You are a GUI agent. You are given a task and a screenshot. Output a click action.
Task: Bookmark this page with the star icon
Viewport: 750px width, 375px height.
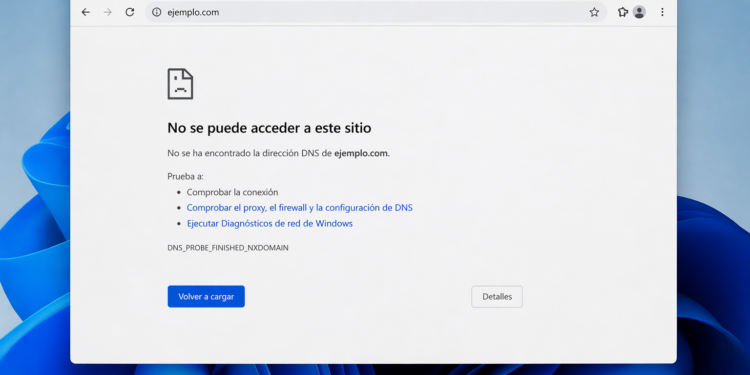(594, 12)
